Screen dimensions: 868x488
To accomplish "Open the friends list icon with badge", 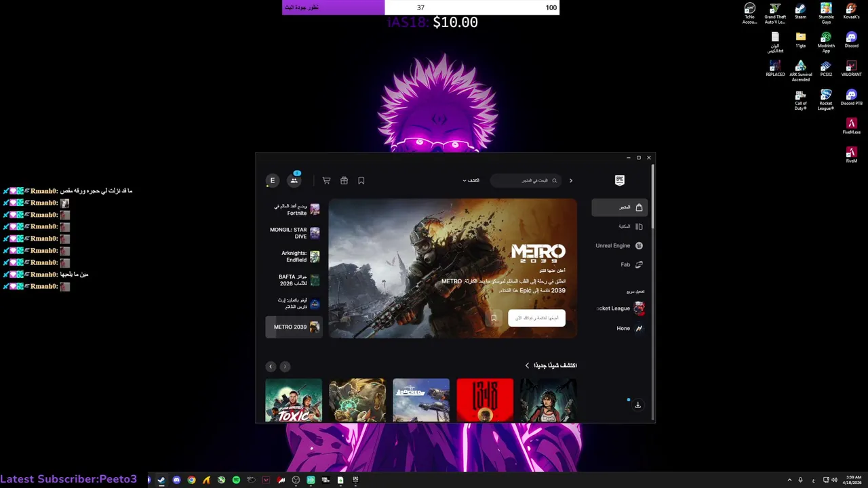I will (294, 180).
